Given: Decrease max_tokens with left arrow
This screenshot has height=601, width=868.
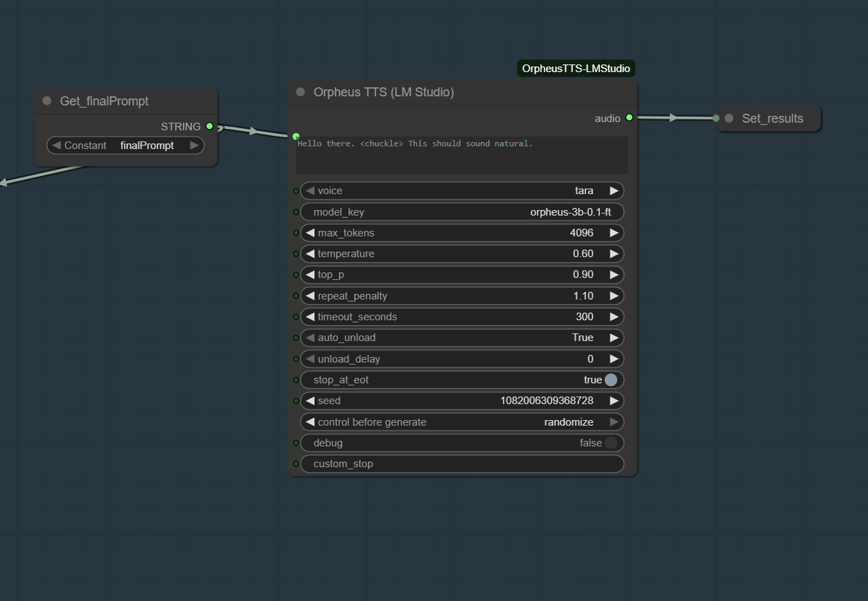Looking at the screenshot, I should pos(310,233).
